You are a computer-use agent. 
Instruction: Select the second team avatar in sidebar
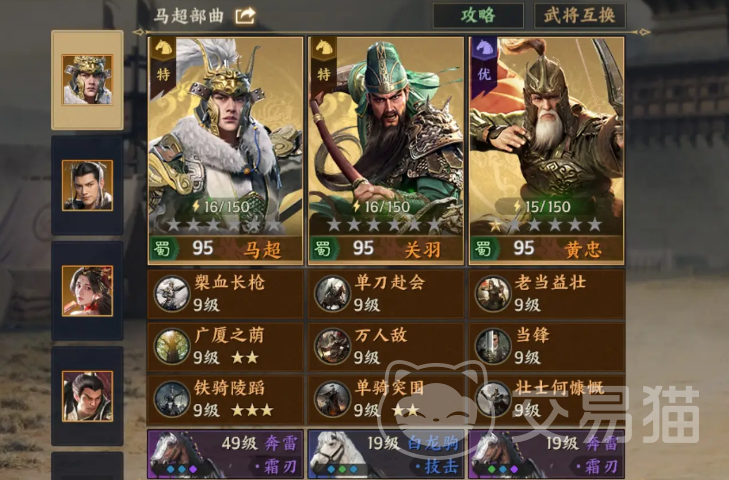pos(87,185)
